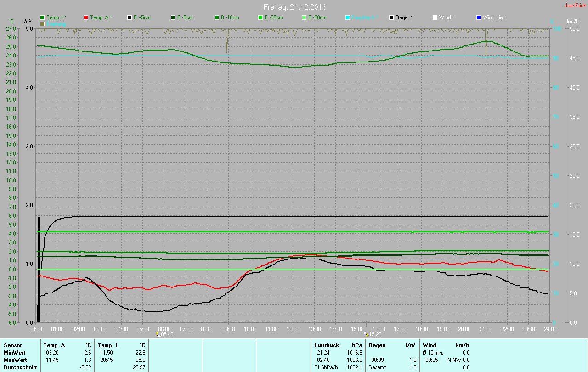The height and width of the screenshot is (372, 588).
Task: Click the Sensor column header
Action: click(13, 345)
